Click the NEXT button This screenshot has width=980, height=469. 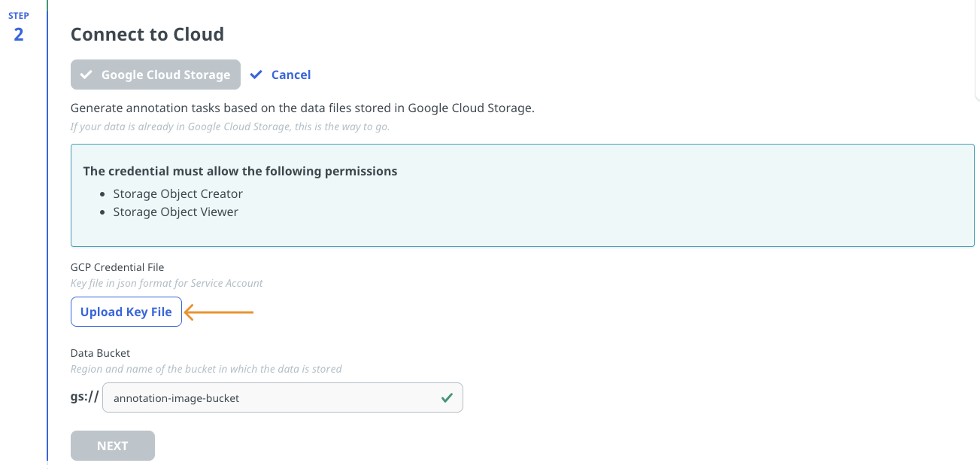point(113,446)
